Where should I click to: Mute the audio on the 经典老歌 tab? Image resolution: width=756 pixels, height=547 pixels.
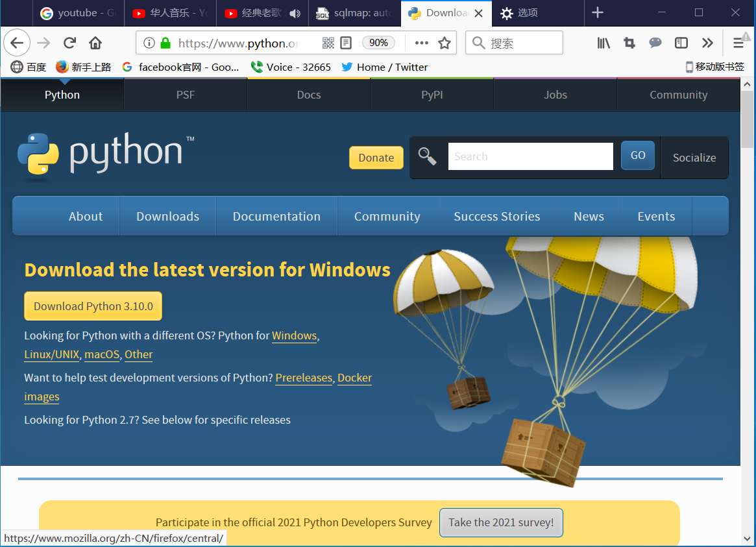pyautogui.click(x=295, y=14)
